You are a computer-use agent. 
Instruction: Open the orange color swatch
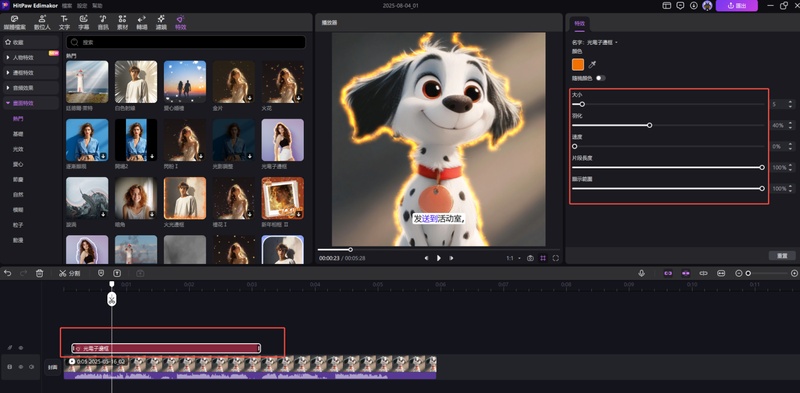click(x=578, y=64)
